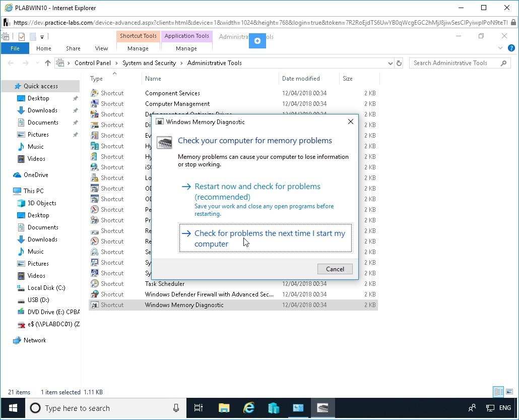Select the Computer Management file name
Screen dimensions: 519x420
click(177, 104)
